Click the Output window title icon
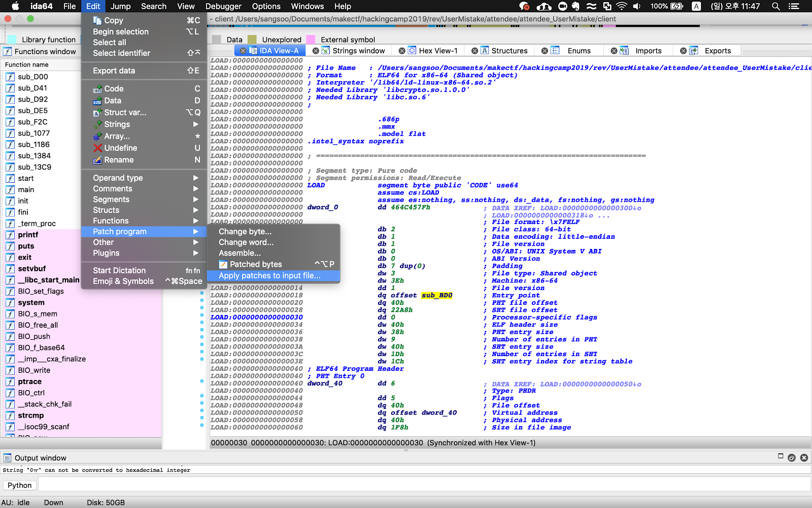This screenshot has width=812, height=508. click(8, 458)
